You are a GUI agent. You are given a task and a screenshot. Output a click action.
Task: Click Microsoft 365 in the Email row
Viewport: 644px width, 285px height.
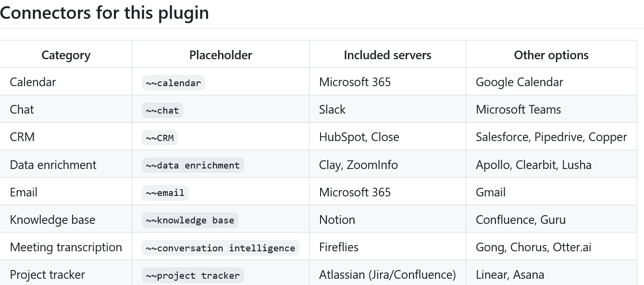355,192
